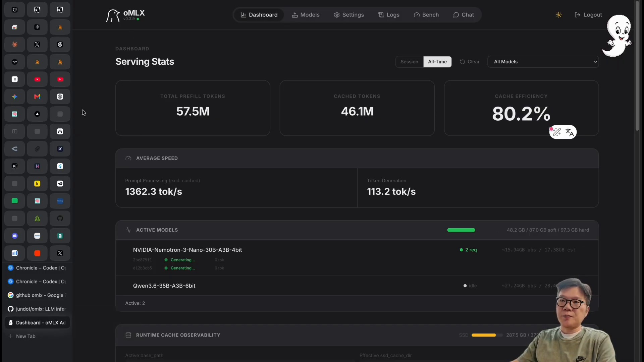Viewport: 644px width, 362px height.
Task: Expand the Qwen3.6-35B-A3B-6bit model row
Action: (357, 286)
